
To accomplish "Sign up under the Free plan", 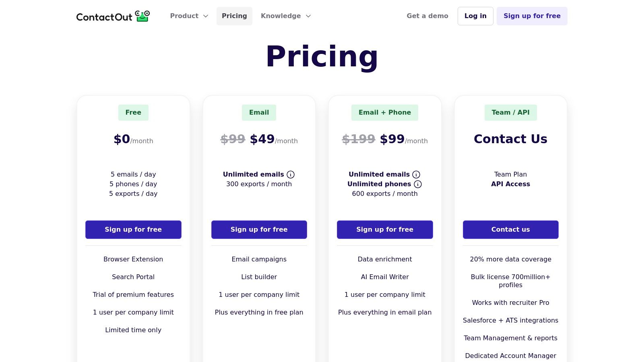I will pos(133,230).
